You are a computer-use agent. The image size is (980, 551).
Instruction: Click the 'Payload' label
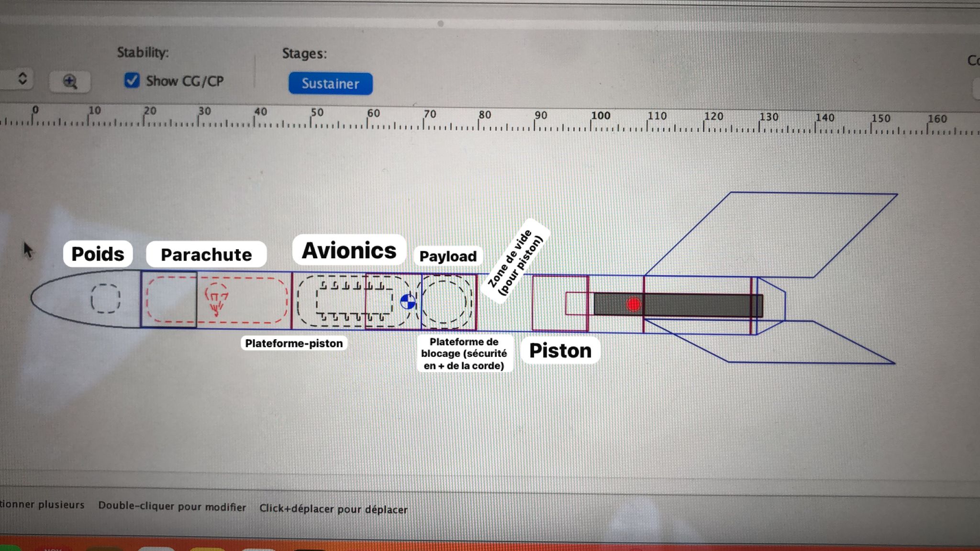click(448, 256)
